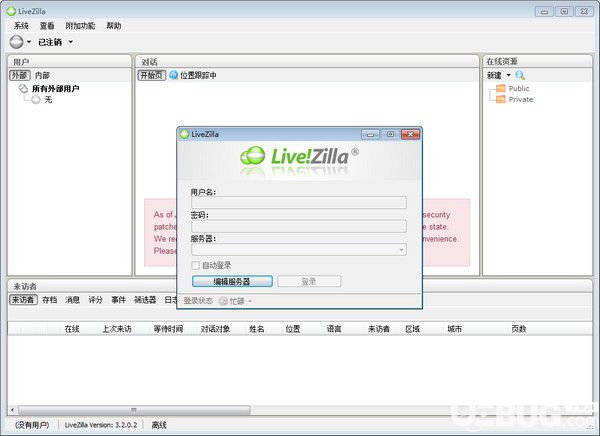Click the 登录 button in login dialog
Viewport: 600px width, 436px height.
(x=309, y=281)
